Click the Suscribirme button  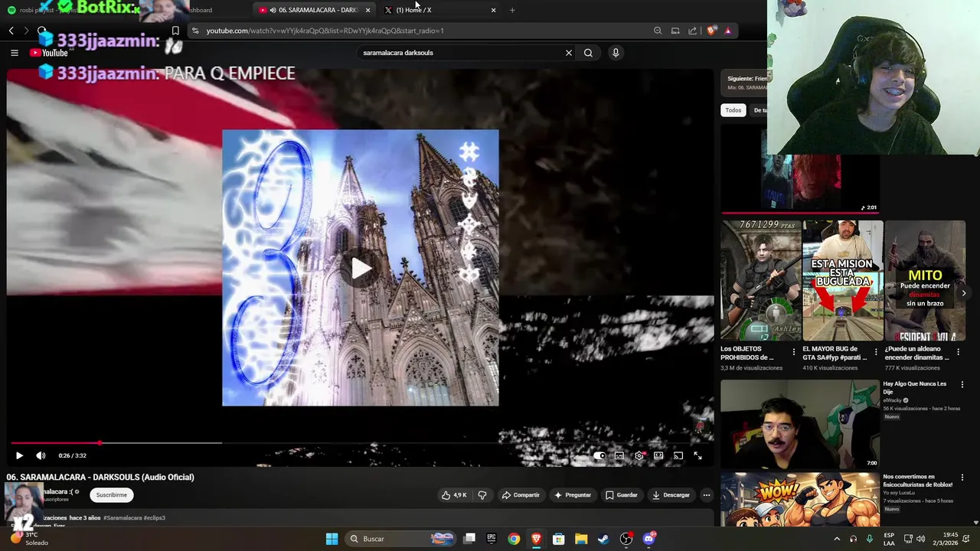112,495
